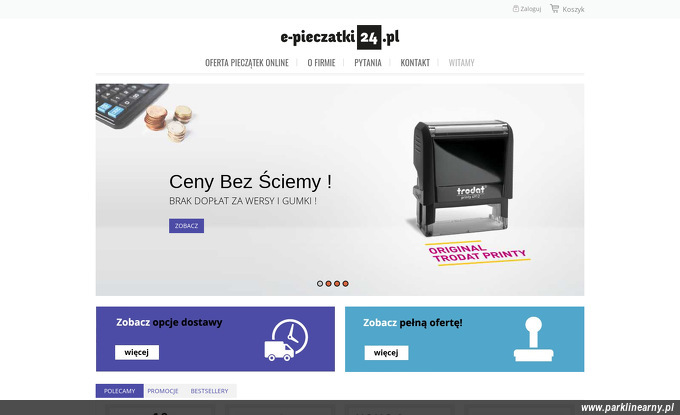680x415 pixels.
Task: Select the third slider dot indicator
Action: 337,284
